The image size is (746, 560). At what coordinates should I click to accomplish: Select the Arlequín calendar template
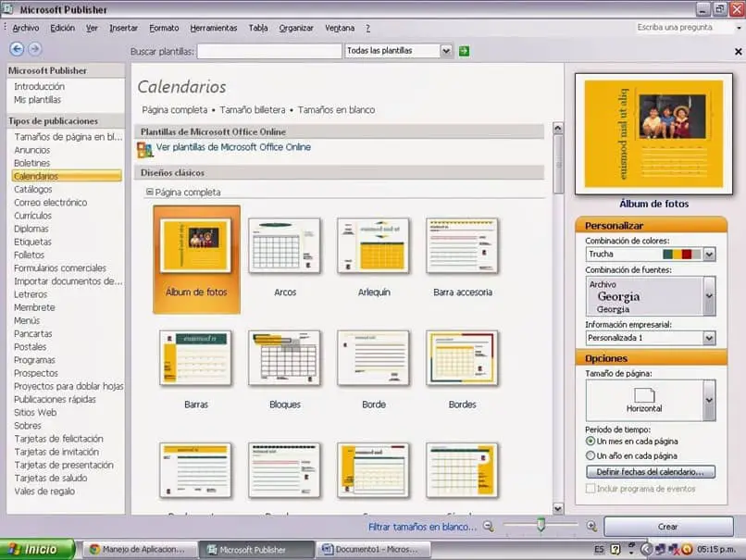374,246
